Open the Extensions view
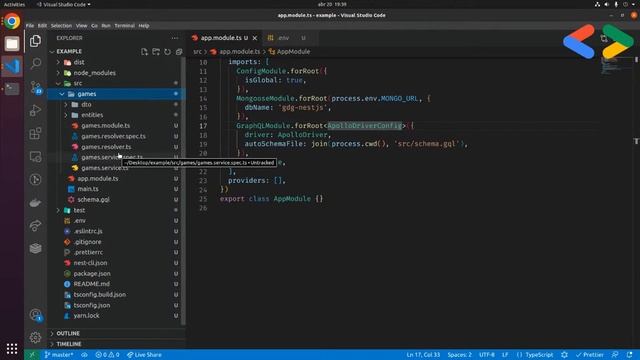The height and width of the screenshot is (360, 640). (x=36, y=133)
